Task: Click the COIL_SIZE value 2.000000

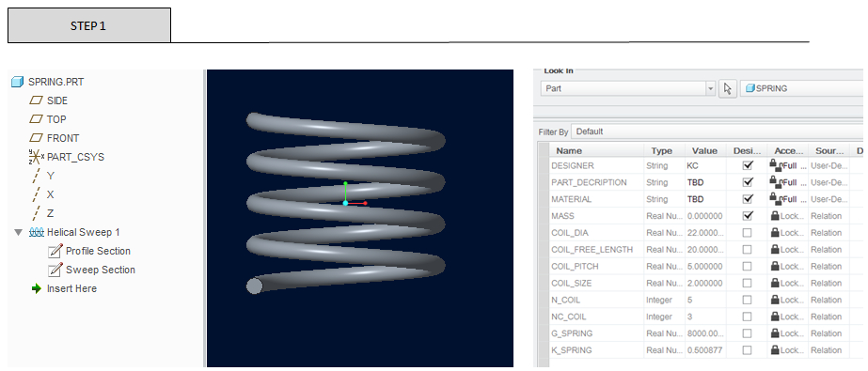Action: [704, 283]
